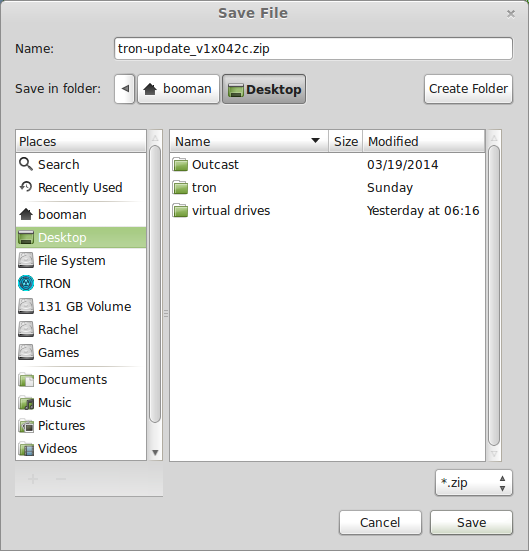The image size is (529, 551).
Task: Select File System in Places
Action: pyautogui.click(x=81, y=260)
